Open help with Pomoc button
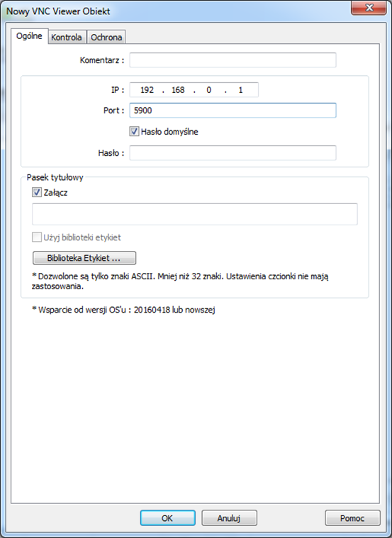The image size is (392, 538). [352, 518]
